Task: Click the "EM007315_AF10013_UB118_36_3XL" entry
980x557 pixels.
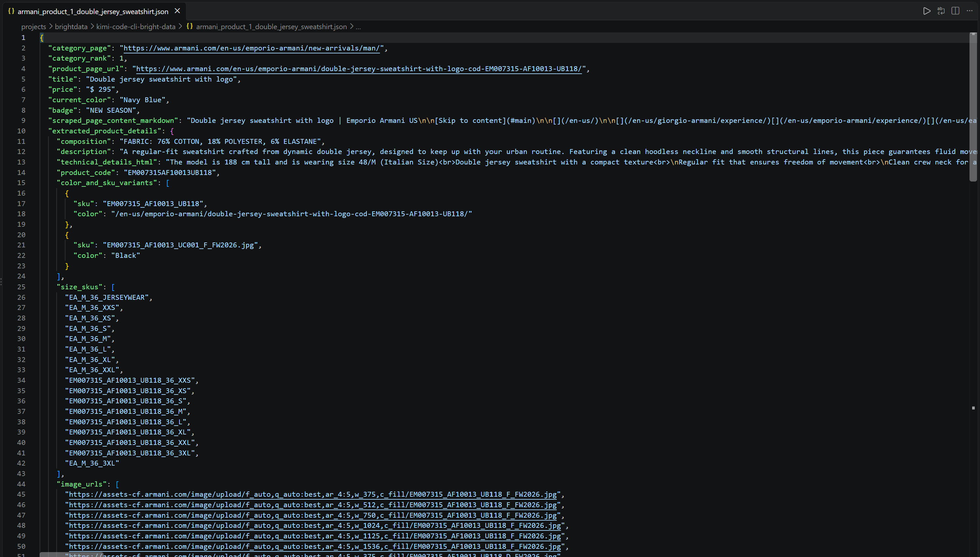Action: tap(130, 453)
